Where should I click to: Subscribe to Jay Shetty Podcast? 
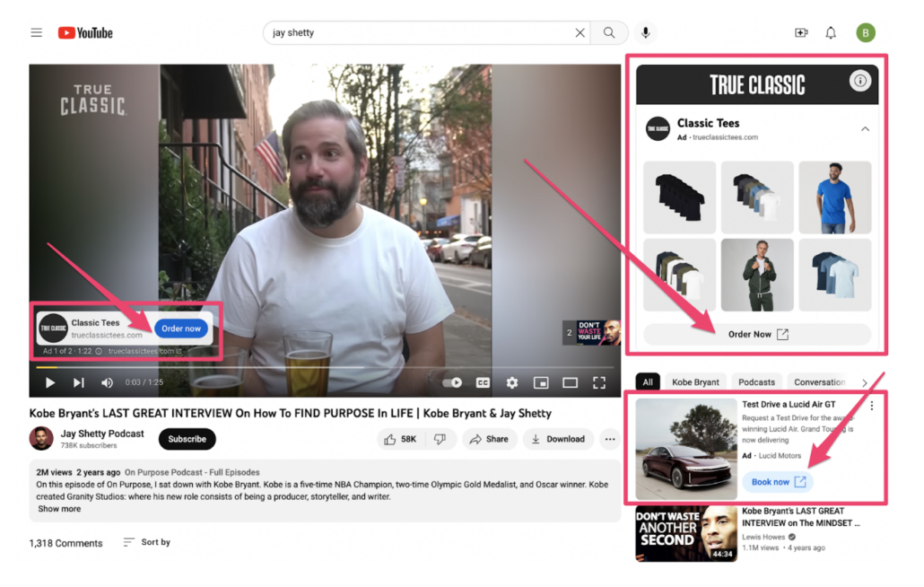[187, 439]
